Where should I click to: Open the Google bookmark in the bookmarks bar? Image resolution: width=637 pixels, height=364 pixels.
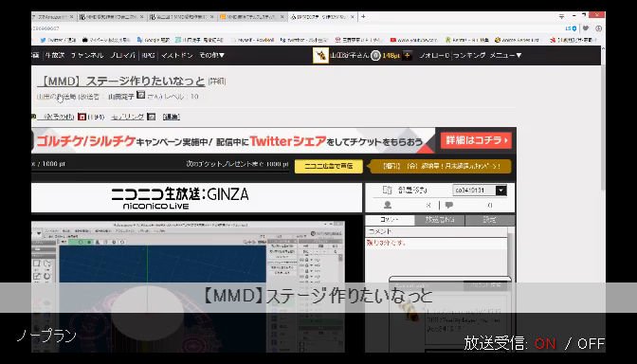click(153, 40)
